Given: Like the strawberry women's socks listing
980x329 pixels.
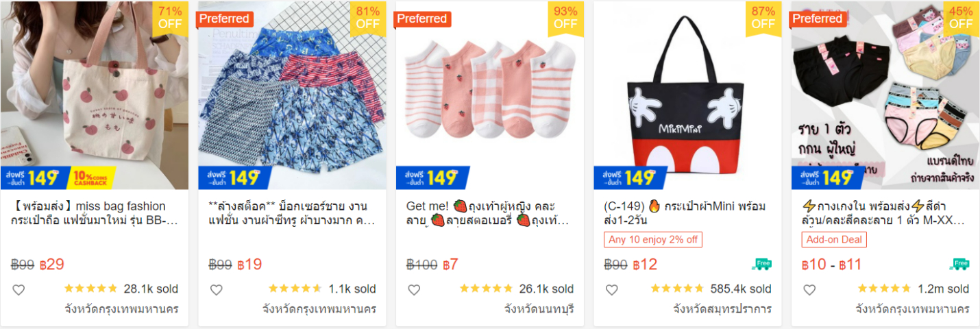Looking at the screenshot, I should click(x=414, y=290).
